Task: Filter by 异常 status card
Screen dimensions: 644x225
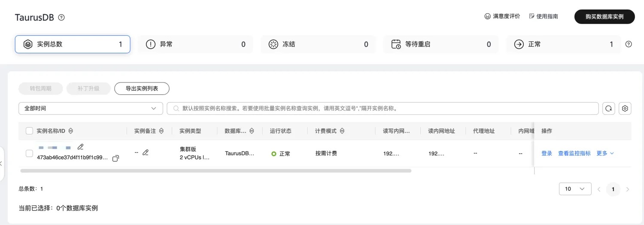Action: pos(195,44)
